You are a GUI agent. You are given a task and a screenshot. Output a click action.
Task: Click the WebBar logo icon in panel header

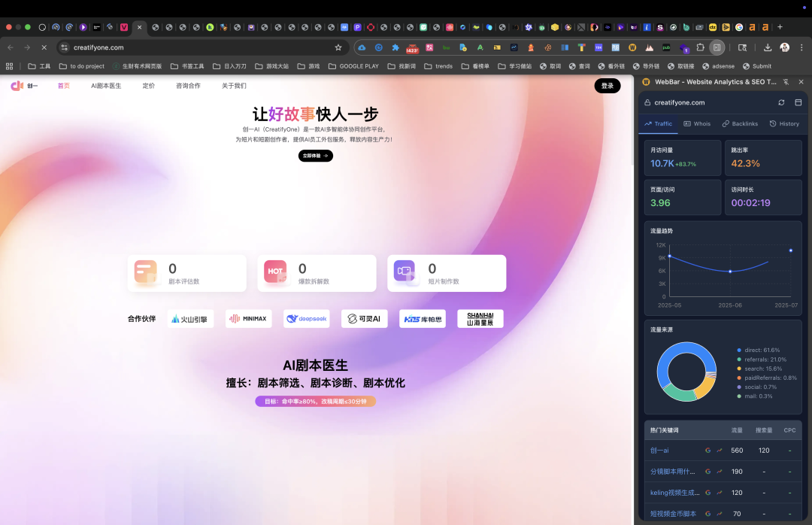[x=647, y=82]
